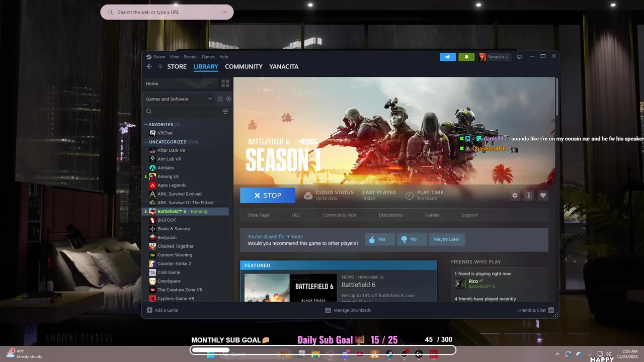The image size is (644, 362).
Task: Click the Steam logo in the menu bar
Action: (x=149, y=57)
